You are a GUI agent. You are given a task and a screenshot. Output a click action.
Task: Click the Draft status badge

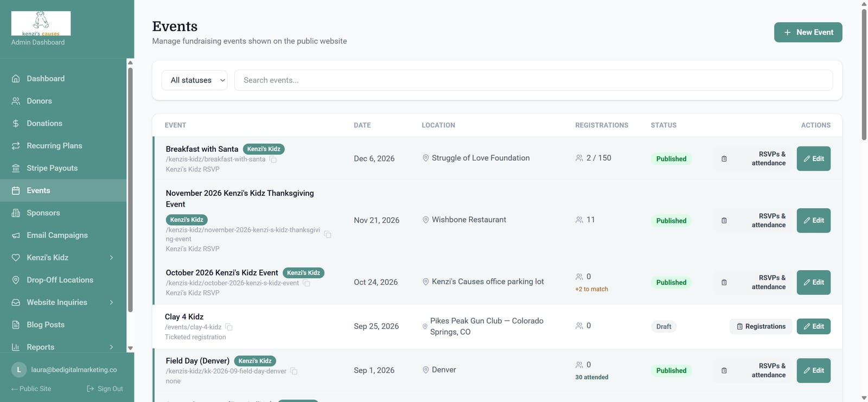663,327
